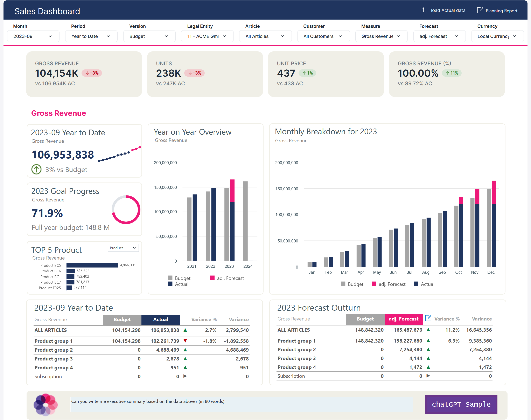Click the Subscription row right-arrow indicator in Forecast Outturn
The height and width of the screenshot is (420, 531).
[x=428, y=376]
